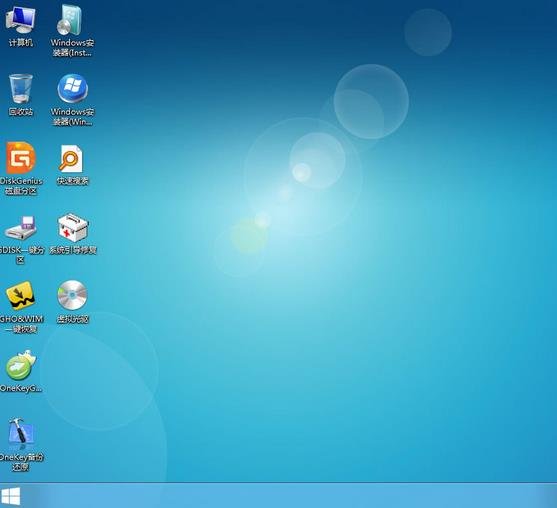
Task: Select the virtual CD drive disc icon
Action: click(x=72, y=295)
